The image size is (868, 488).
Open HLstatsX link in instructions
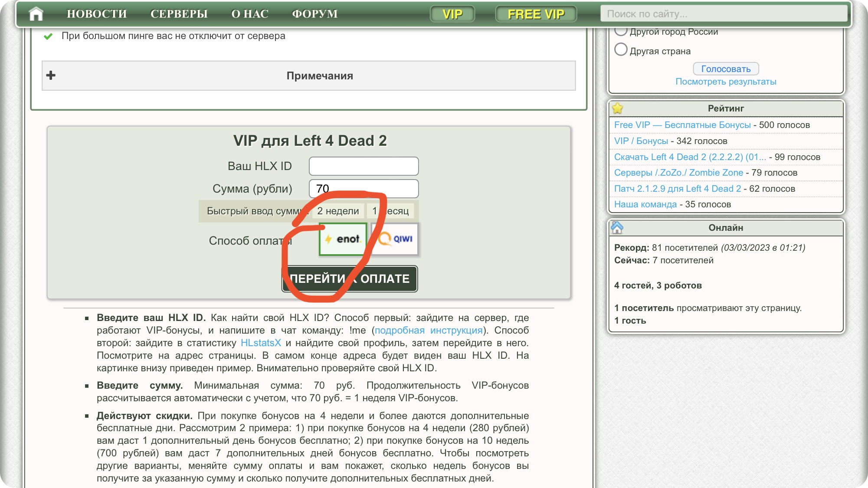[x=261, y=343]
